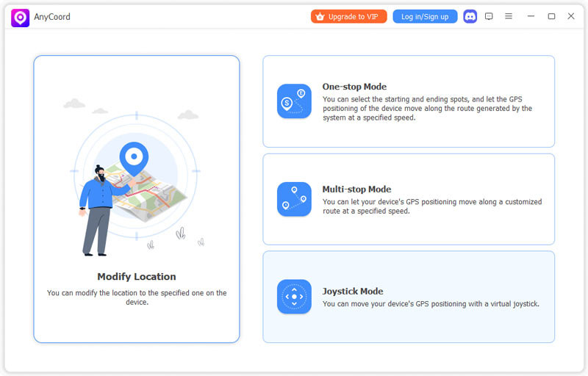Screen dimensions: 588x376
Task: Click the One-stop Mode description text
Action: (428, 108)
